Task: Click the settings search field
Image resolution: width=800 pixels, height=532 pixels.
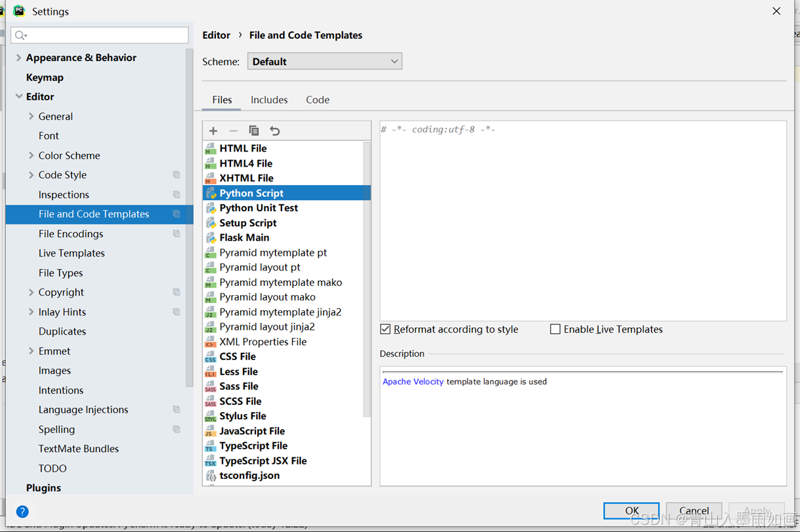Action: coord(100,35)
